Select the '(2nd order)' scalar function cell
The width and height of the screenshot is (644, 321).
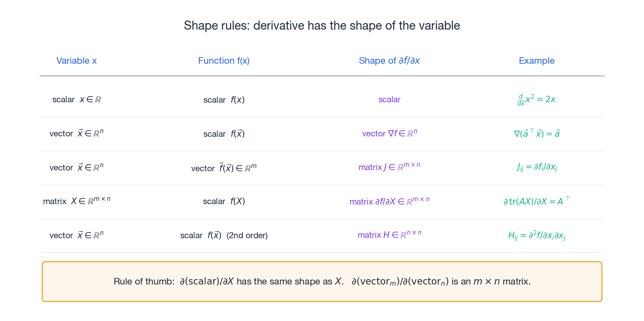[x=224, y=235]
